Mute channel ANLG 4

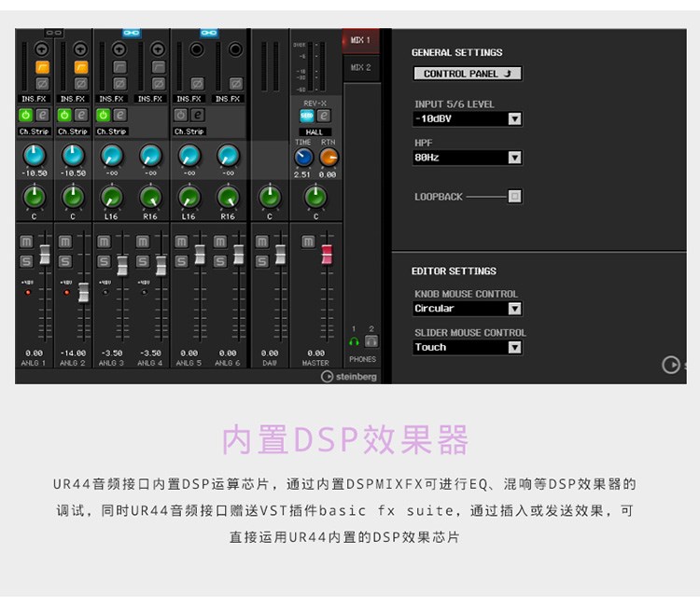tap(143, 242)
